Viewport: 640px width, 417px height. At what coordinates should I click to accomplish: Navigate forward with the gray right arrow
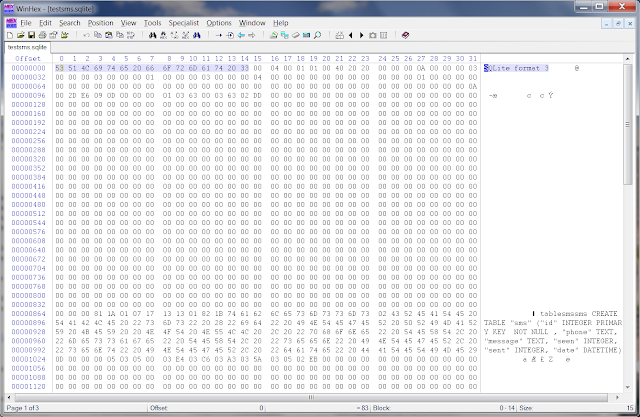pyautogui.click(x=252, y=35)
